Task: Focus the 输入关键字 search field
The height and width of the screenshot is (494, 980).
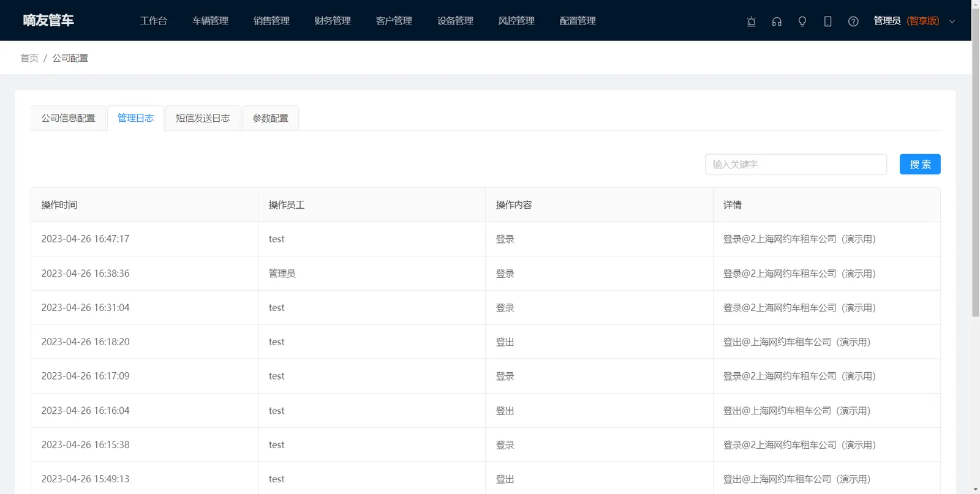Action: pos(796,164)
